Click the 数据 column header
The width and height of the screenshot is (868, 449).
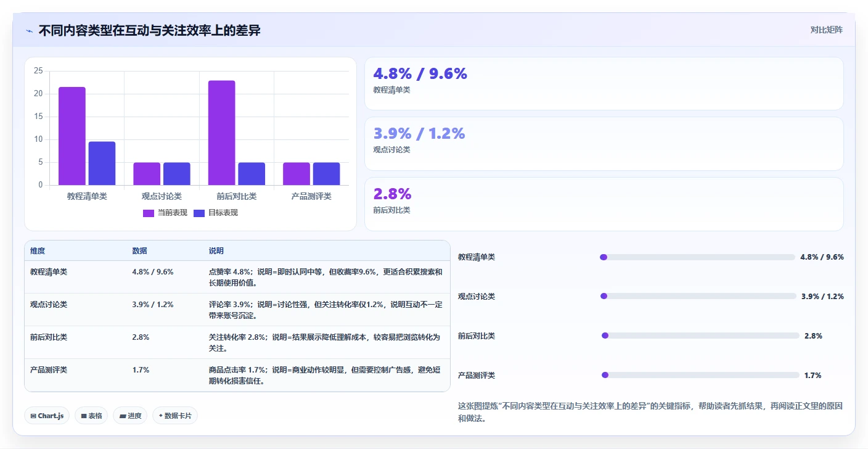(139, 251)
